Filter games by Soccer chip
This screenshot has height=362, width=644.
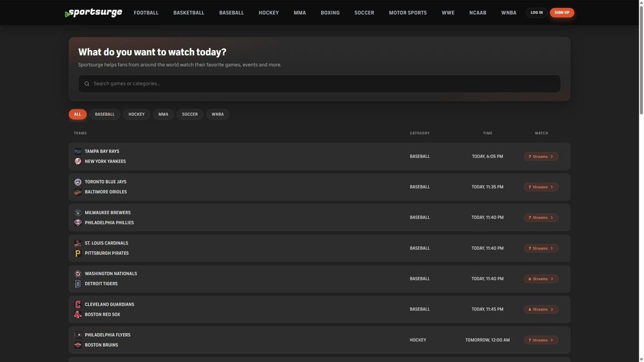190,115
